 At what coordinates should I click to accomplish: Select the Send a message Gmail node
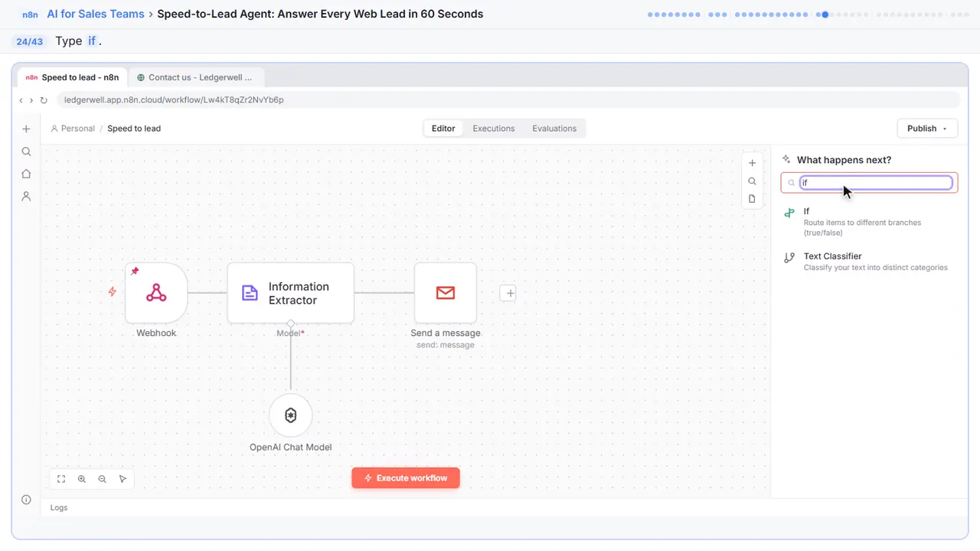446,292
